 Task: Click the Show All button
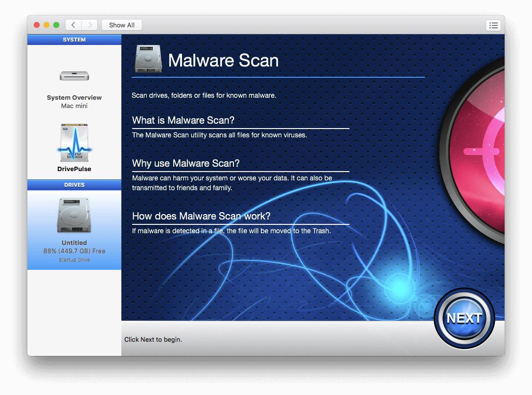point(121,25)
